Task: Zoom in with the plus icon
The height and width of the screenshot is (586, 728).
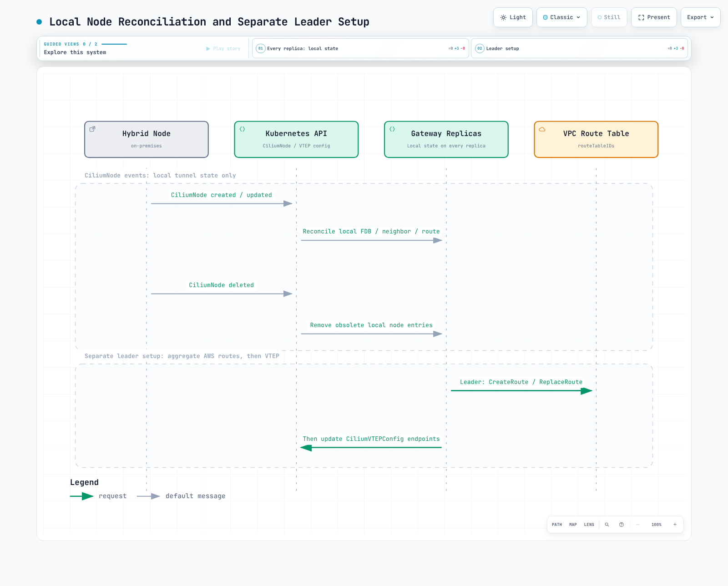Action: coord(675,525)
